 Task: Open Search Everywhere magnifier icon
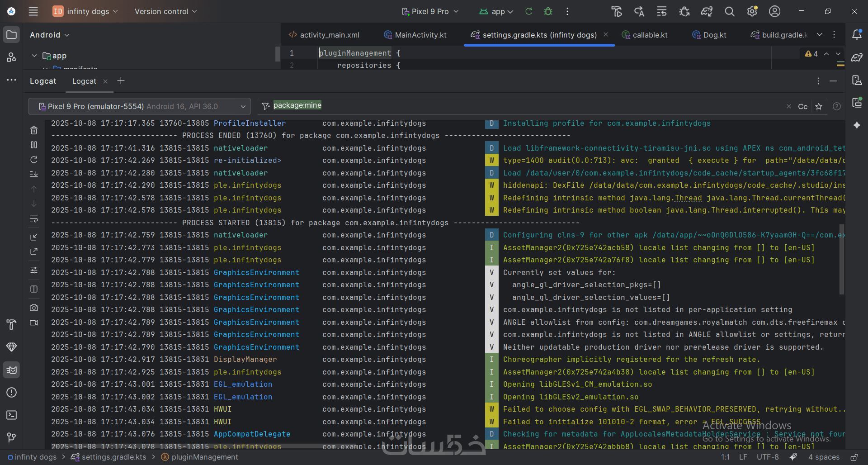(x=729, y=11)
